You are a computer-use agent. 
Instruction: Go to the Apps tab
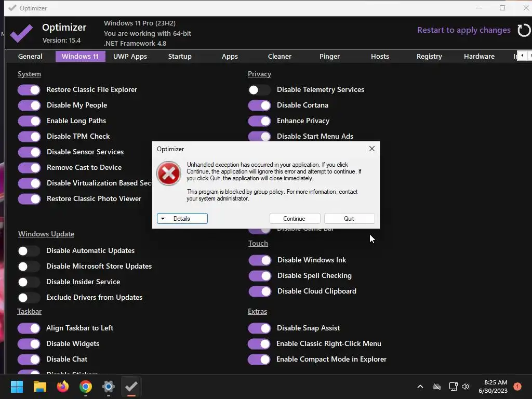230,56
